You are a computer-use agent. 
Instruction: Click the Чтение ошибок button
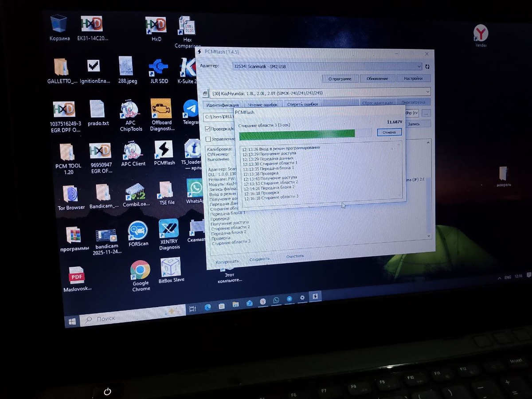(263, 105)
